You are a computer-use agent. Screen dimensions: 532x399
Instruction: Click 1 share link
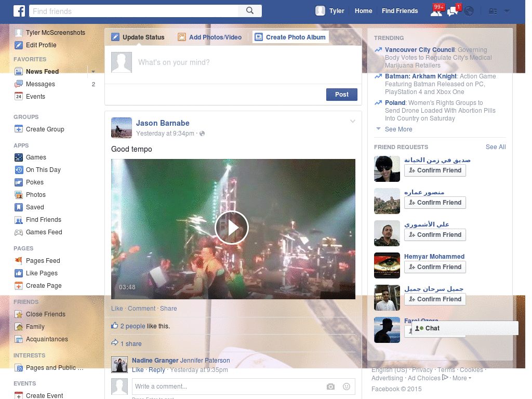131,344
